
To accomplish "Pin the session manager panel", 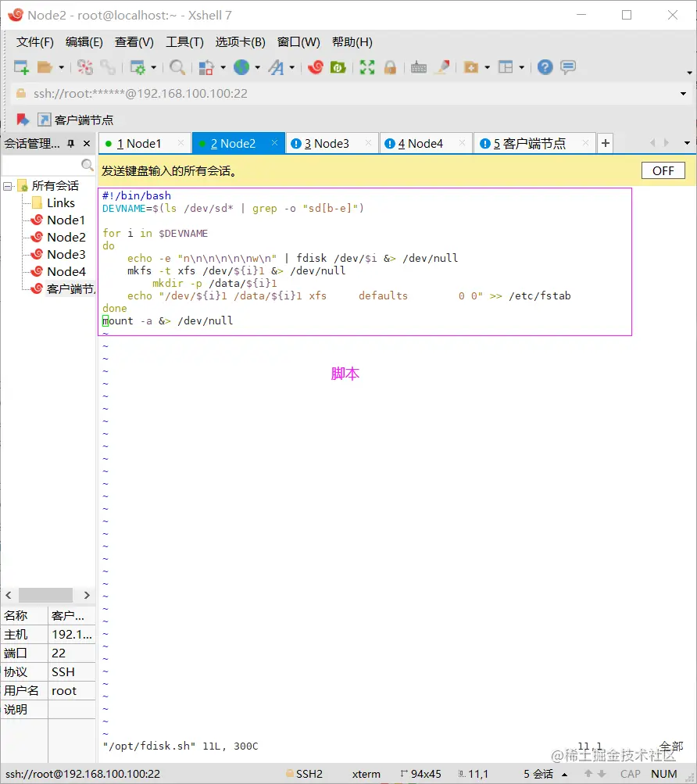I will pos(71,144).
